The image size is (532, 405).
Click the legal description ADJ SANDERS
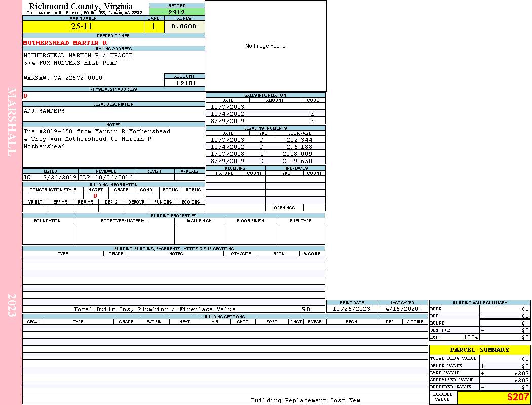click(45, 111)
